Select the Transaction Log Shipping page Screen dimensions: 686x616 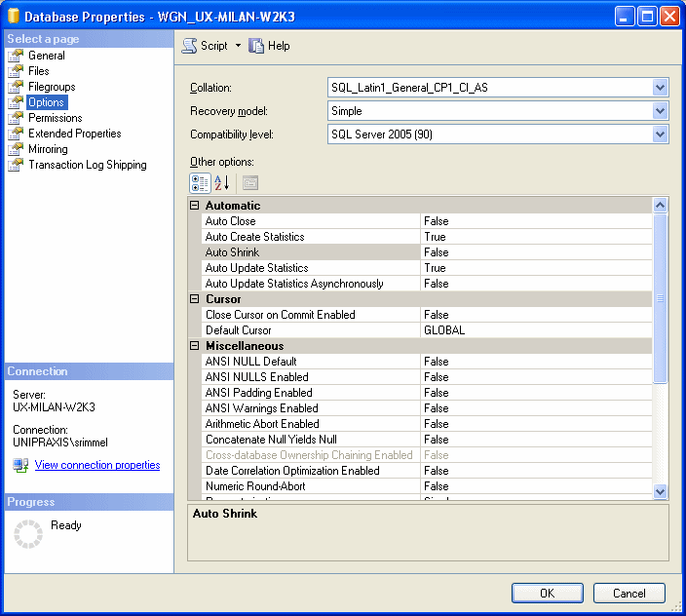[87, 165]
